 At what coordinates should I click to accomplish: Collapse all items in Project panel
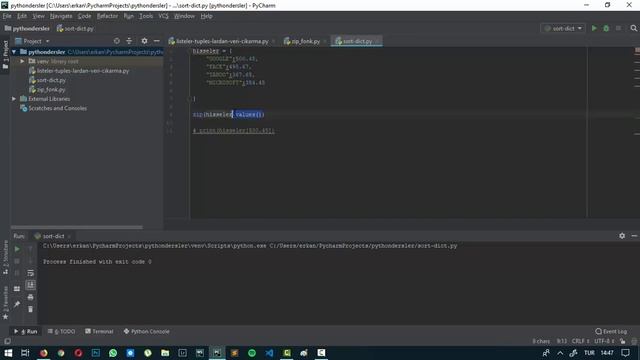(x=129, y=41)
